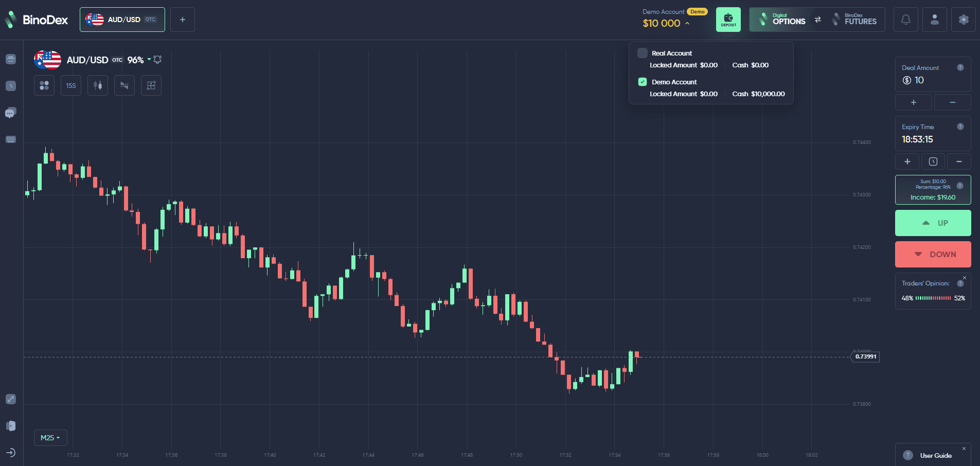Image resolution: width=980 pixels, height=466 pixels.
Task: Add a new asset tab with plus
Action: click(183, 20)
